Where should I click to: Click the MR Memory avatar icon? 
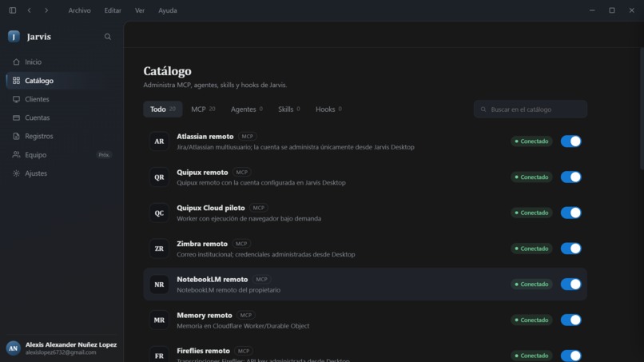tap(159, 320)
